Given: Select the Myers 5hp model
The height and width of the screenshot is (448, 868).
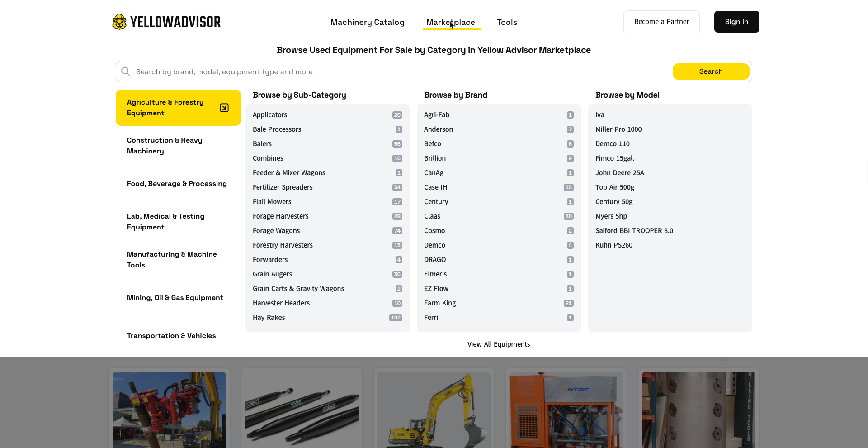Looking at the screenshot, I should coord(611,216).
